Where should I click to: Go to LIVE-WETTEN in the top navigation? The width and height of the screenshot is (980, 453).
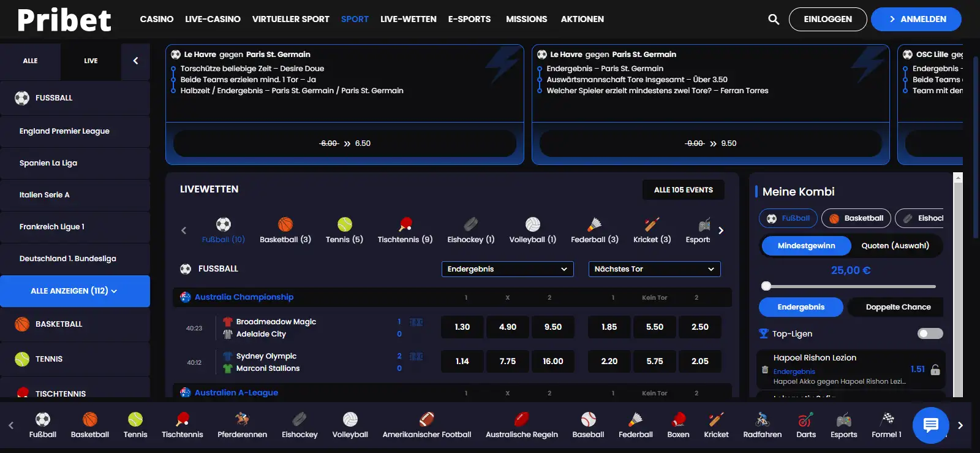409,19
